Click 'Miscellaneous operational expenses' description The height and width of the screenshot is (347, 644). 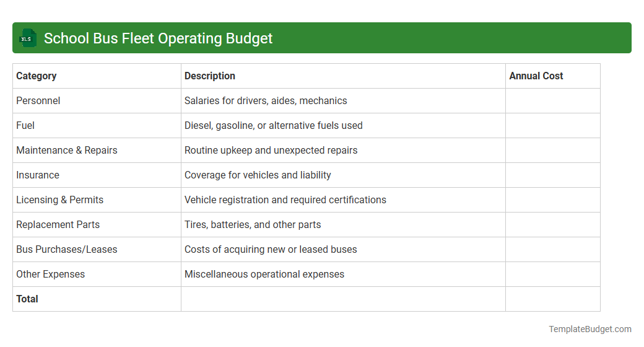264,275
